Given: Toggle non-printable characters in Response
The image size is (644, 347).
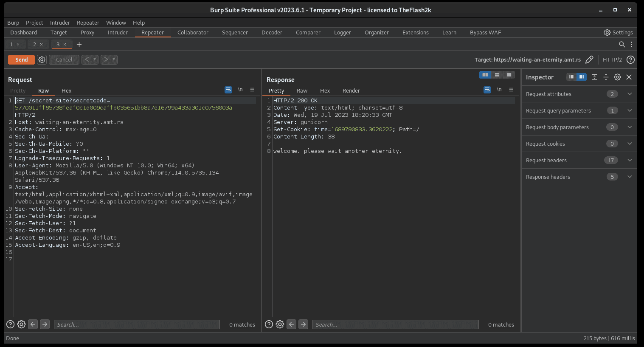Looking at the screenshot, I should 499,90.
